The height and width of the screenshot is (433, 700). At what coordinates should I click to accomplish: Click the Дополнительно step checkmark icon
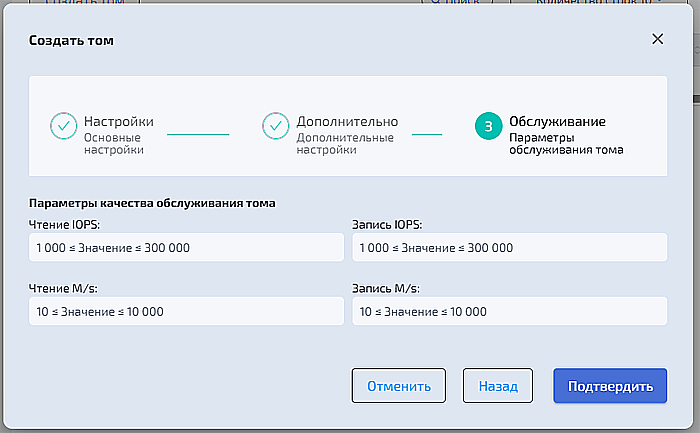pos(275,126)
